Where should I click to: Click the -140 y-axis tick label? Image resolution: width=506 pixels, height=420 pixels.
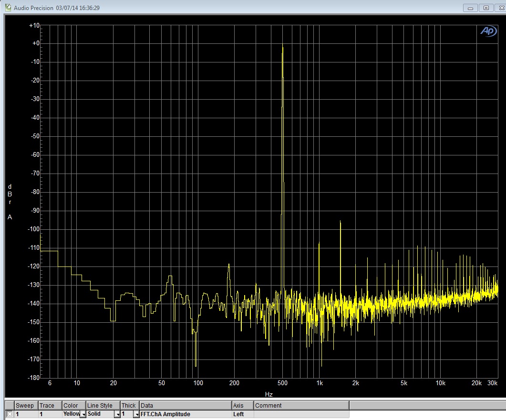click(x=34, y=303)
